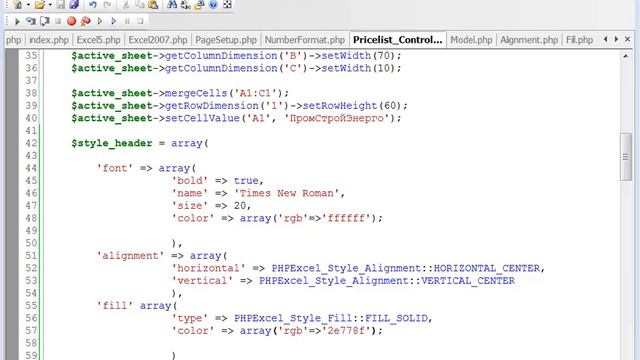Image resolution: width=640 pixels, height=360 pixels.
Task: Click the gray stop debug icon
Action: click(58, 21)
